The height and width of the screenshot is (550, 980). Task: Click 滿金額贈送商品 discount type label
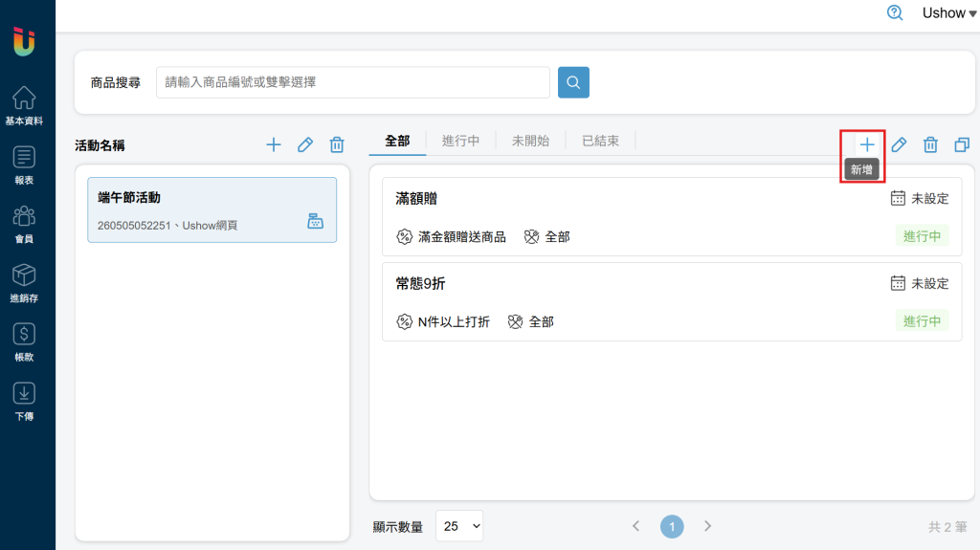[462, 237]
